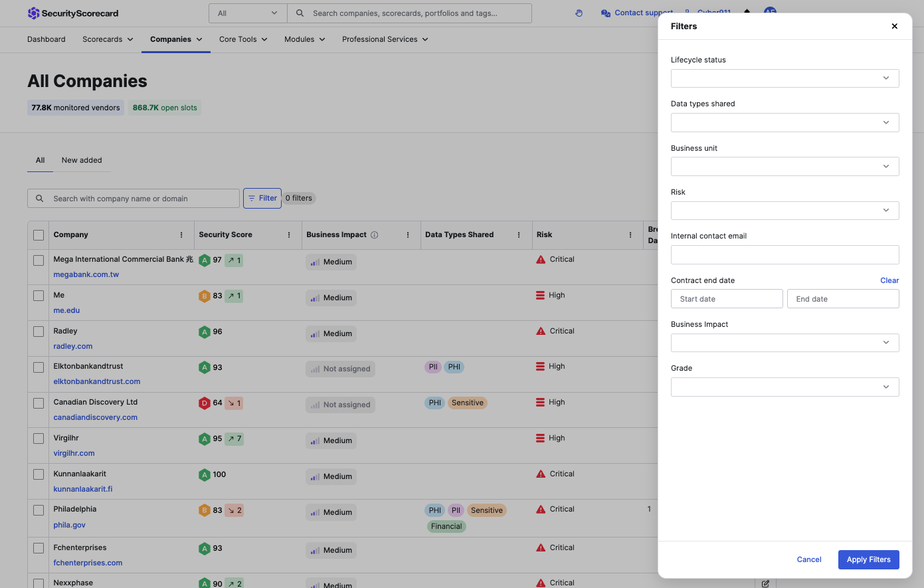Expand the Grade filter dropdown
Screen dimensions: 924x588
pyautogui.click(x=785, y=387)
